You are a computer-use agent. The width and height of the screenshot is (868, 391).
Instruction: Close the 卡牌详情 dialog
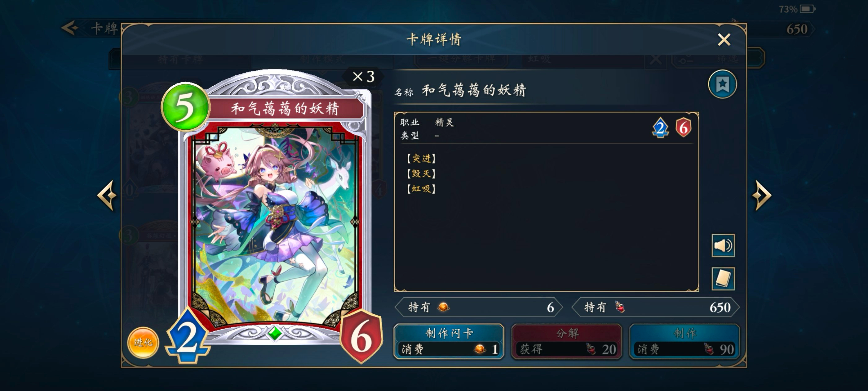point(724,40)
